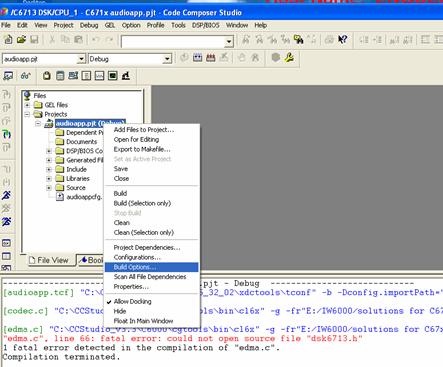Click the gray hexagon icon beside the wrench
This screenshot has width=443, height=367.
(276, 58)
